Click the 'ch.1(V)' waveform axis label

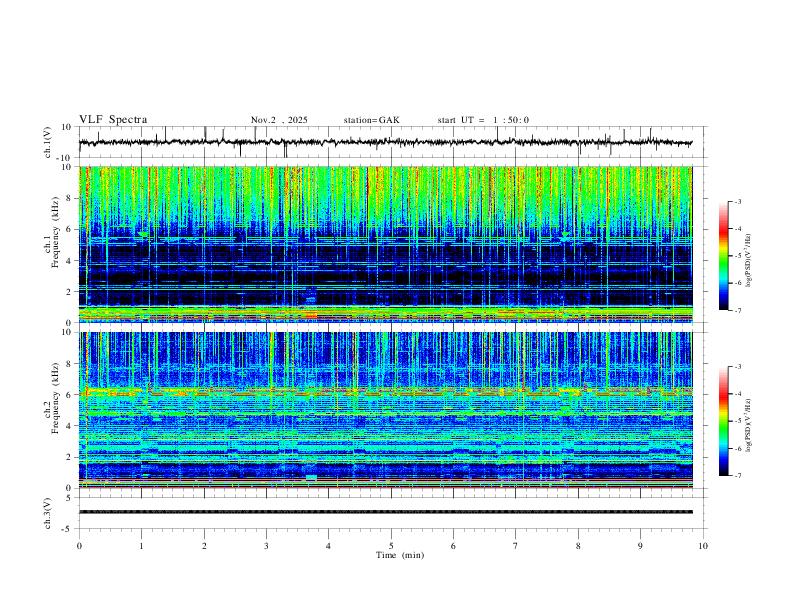pyautogui.click(x=48, y=142)
